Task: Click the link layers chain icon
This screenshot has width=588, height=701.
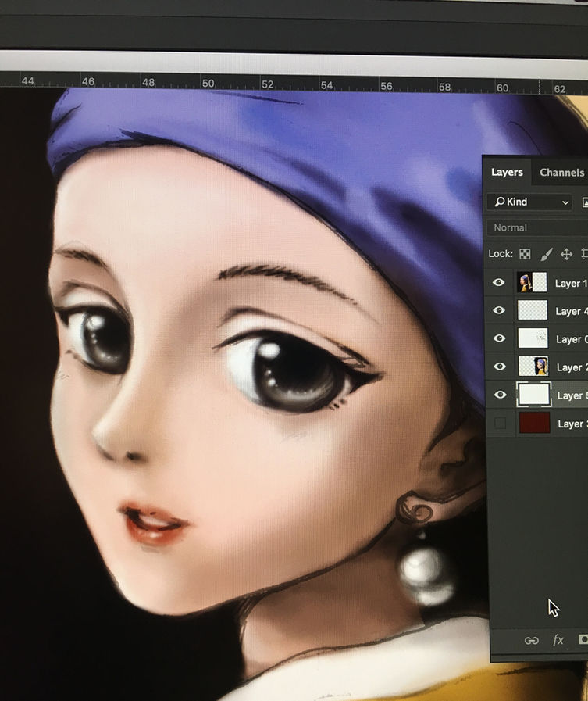Action: pos(531,641)
